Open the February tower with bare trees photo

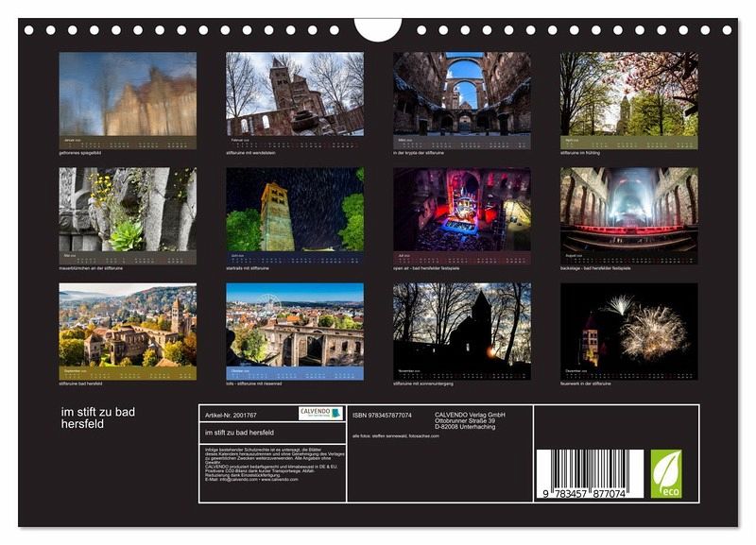pyautogui.click(x=295, y=94)
